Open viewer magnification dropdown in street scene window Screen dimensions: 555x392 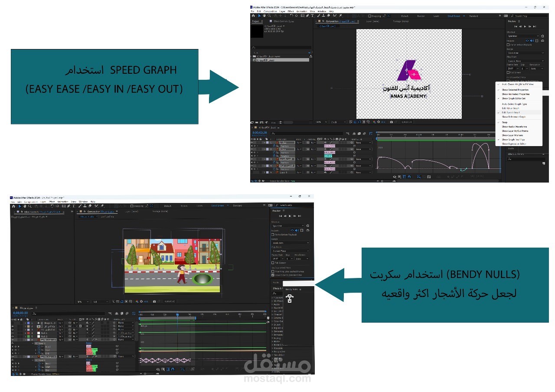point(83,301)
